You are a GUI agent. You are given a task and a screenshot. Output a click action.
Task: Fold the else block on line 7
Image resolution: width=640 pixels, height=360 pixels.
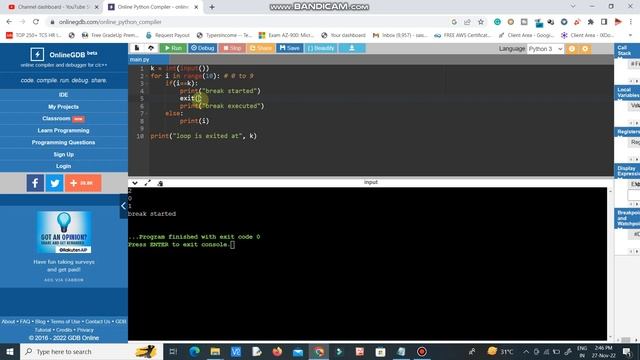(x=147, y=113)
